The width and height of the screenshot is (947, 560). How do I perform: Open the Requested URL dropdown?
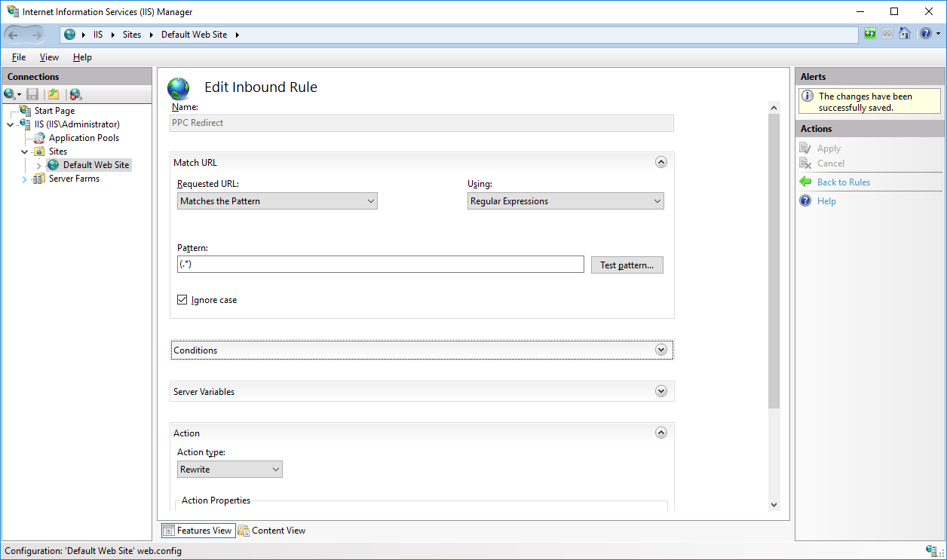tap(277, 201)
